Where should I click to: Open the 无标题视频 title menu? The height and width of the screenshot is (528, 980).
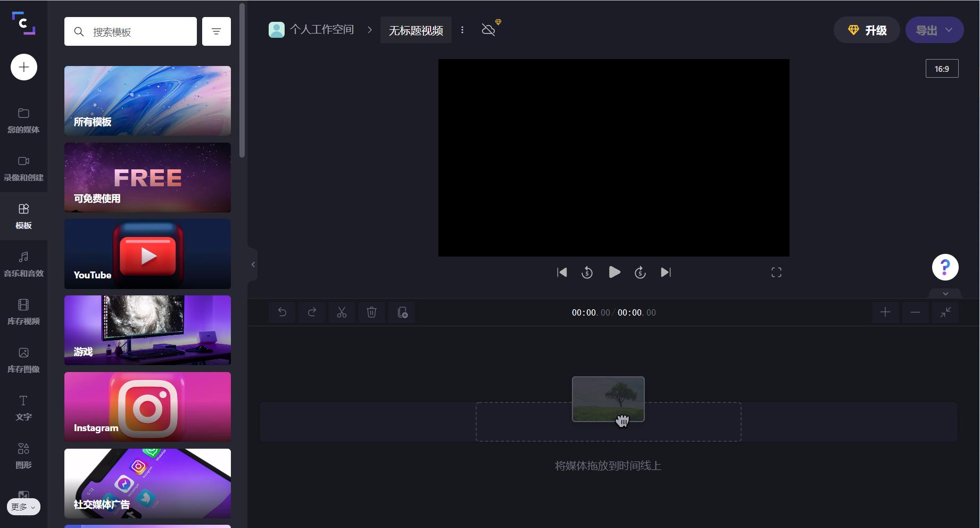tap(462, 30)
